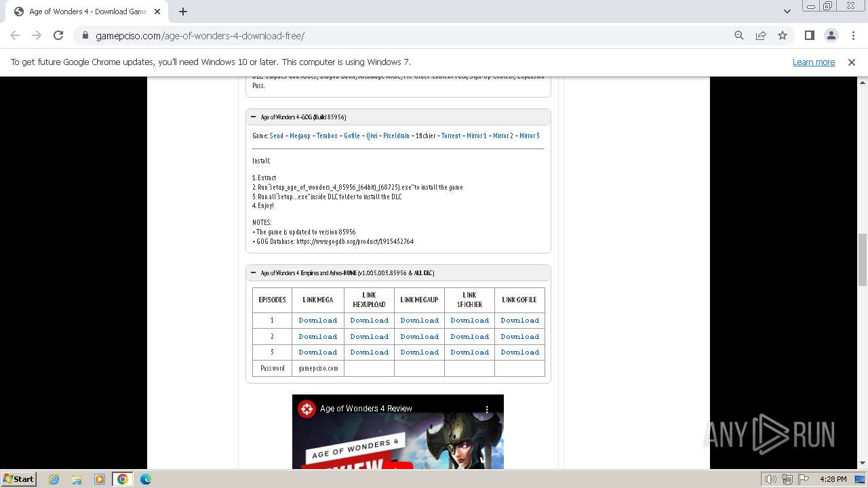Dismiss the Chrome update notice
The height and width of the screenshot is (488, 868).
click(x=852, y=62)
